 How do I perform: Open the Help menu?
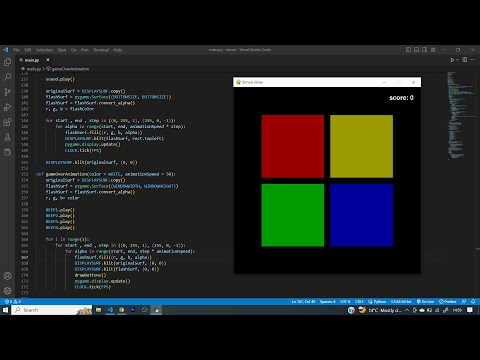tap(118, 50)
